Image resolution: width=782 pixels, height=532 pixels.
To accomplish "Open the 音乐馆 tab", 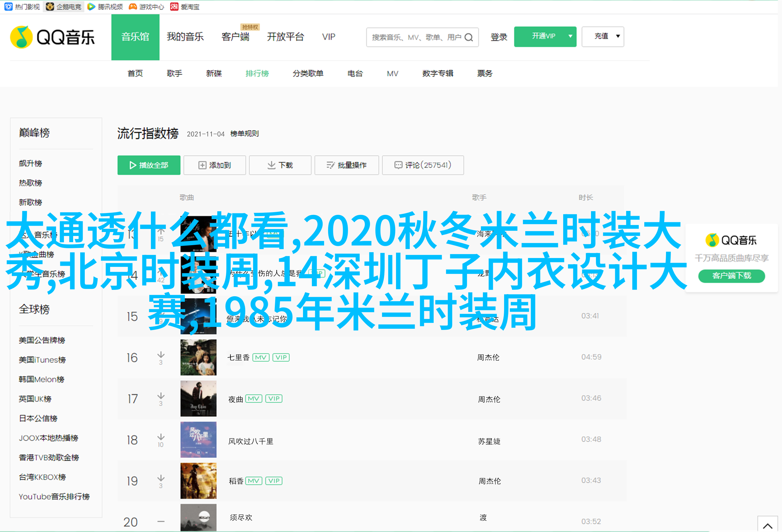I will (135, 37).
